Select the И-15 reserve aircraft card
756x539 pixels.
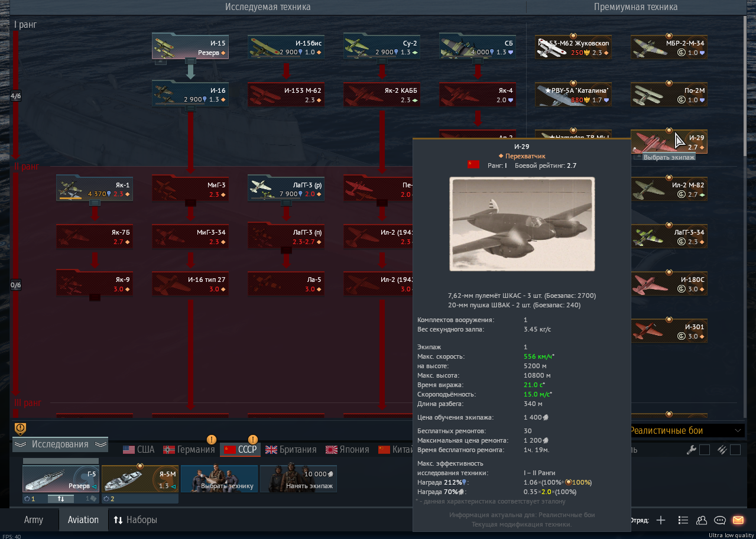190,47
